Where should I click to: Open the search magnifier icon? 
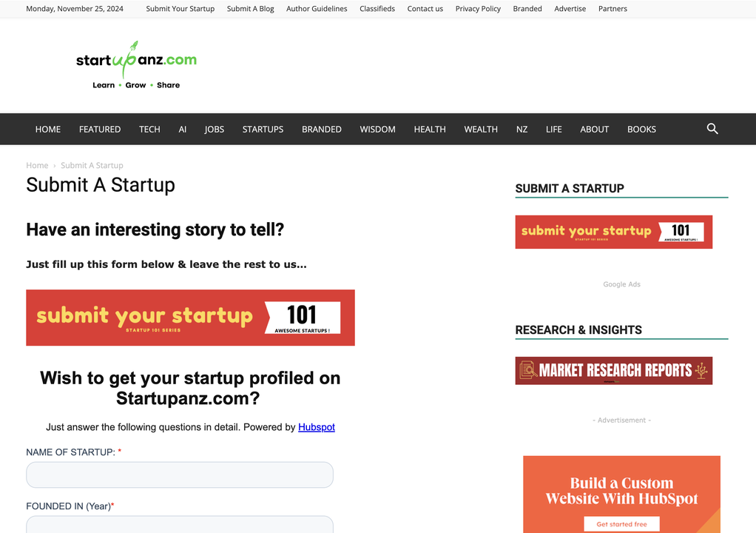tap(712, 129)
